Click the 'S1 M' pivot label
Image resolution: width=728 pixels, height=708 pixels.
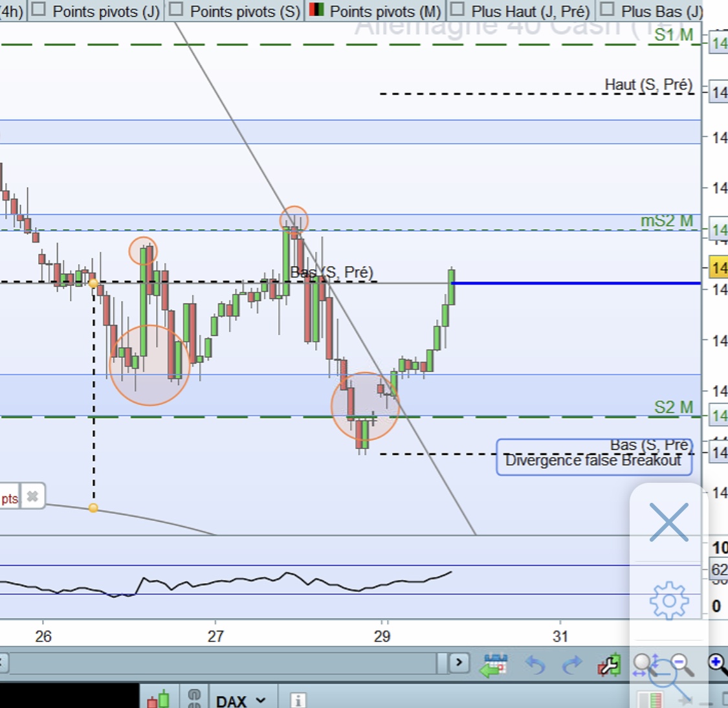(x=674, y=34)
